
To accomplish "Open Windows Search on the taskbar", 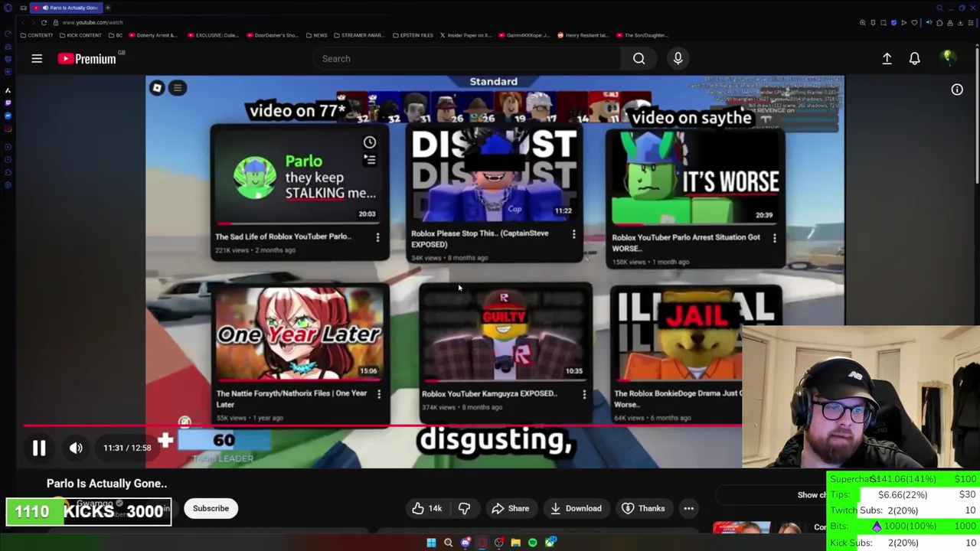I will click(x=448, y=543).
